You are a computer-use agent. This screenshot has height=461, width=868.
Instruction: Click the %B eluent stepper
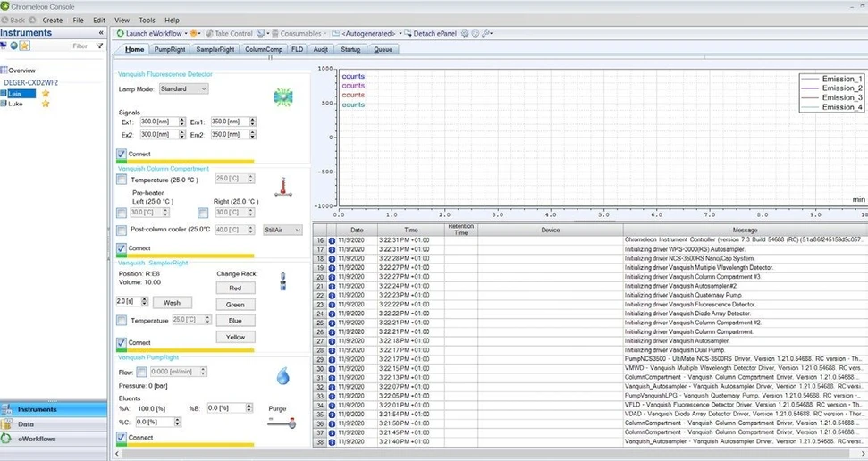[x=249, y=408]
